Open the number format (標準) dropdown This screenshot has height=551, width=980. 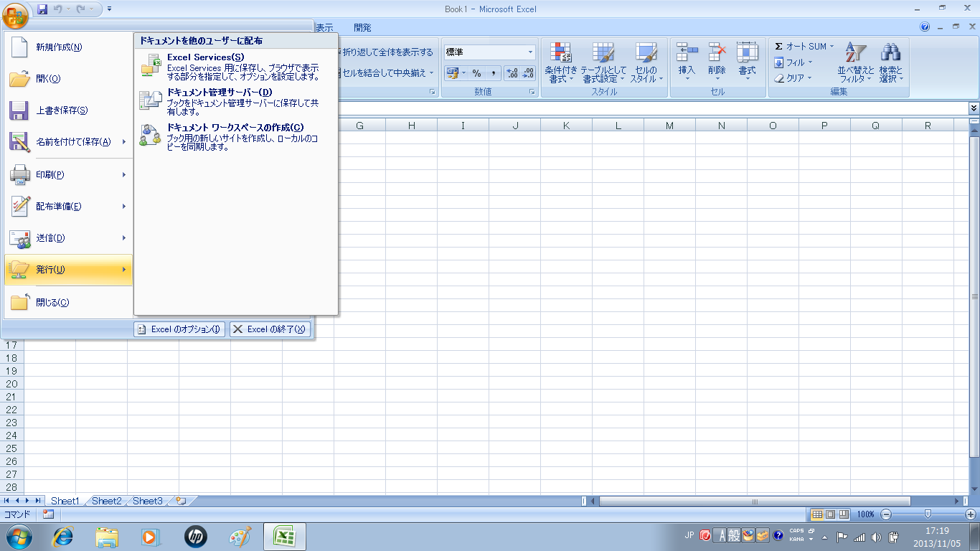(531, 52)
